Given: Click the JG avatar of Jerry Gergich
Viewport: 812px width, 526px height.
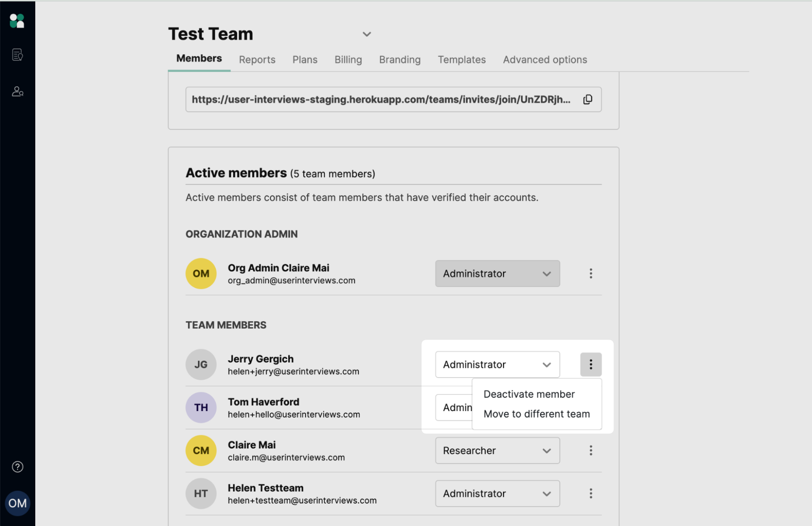Looking at the screenshot, I should [201, 364].
